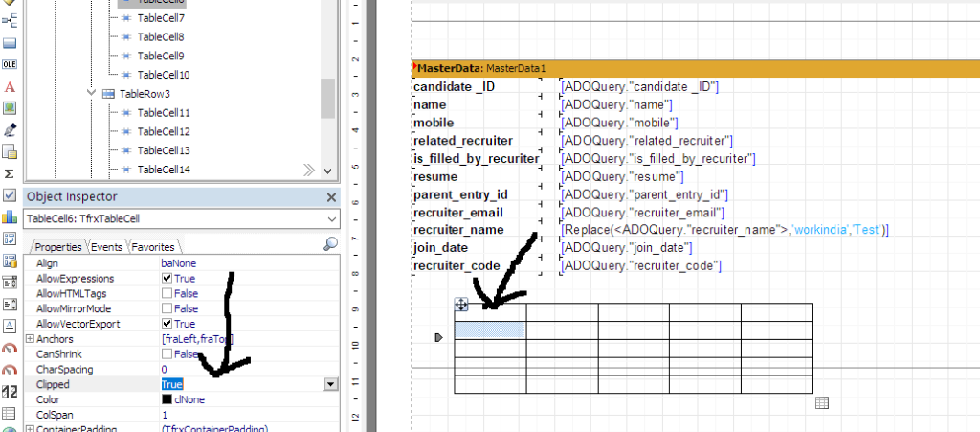This screenshot has height=432, width=980.
Task: Click the table move handle on design page
Action: pos(461,305)
